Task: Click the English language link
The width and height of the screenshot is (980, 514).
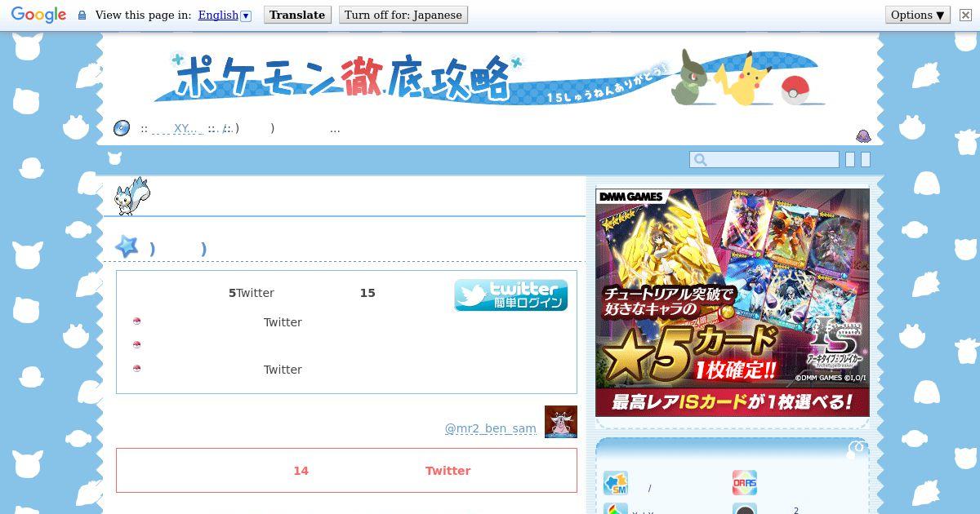Action: [x=218, y=15]
